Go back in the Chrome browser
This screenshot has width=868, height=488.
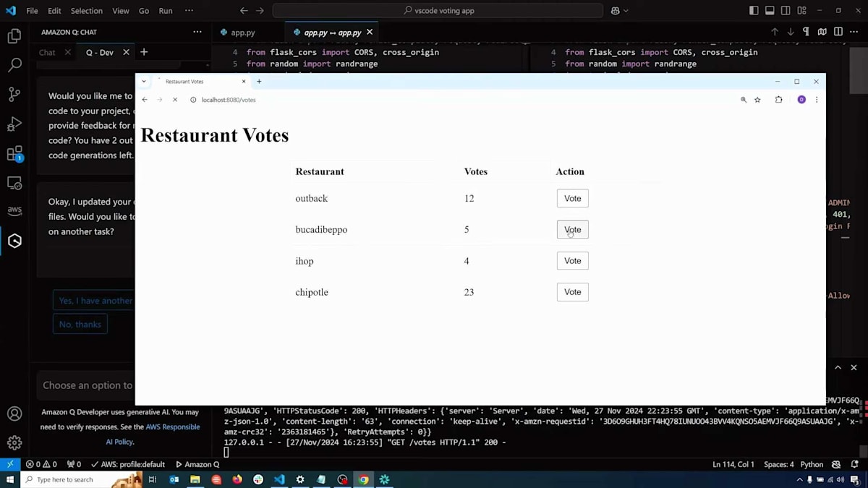(x=145, y=100)
